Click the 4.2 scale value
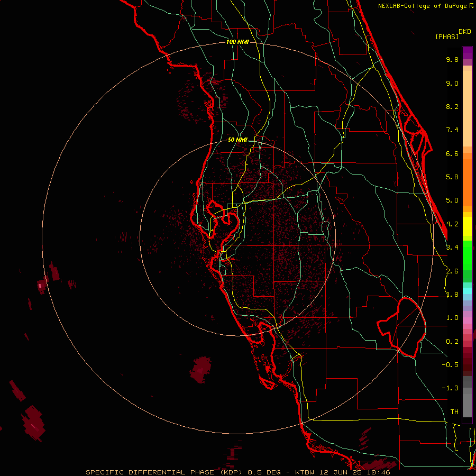 coord(452,224)
